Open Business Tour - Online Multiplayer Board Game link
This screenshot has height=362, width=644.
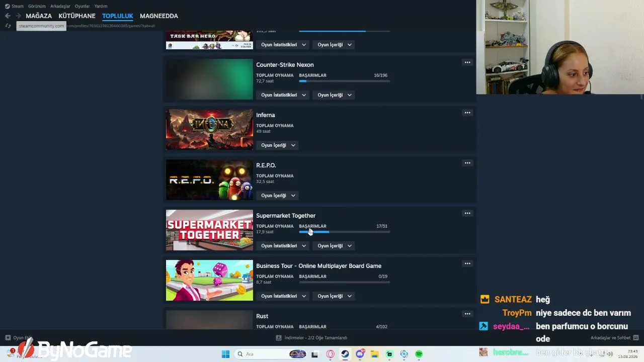click(318, 266)
